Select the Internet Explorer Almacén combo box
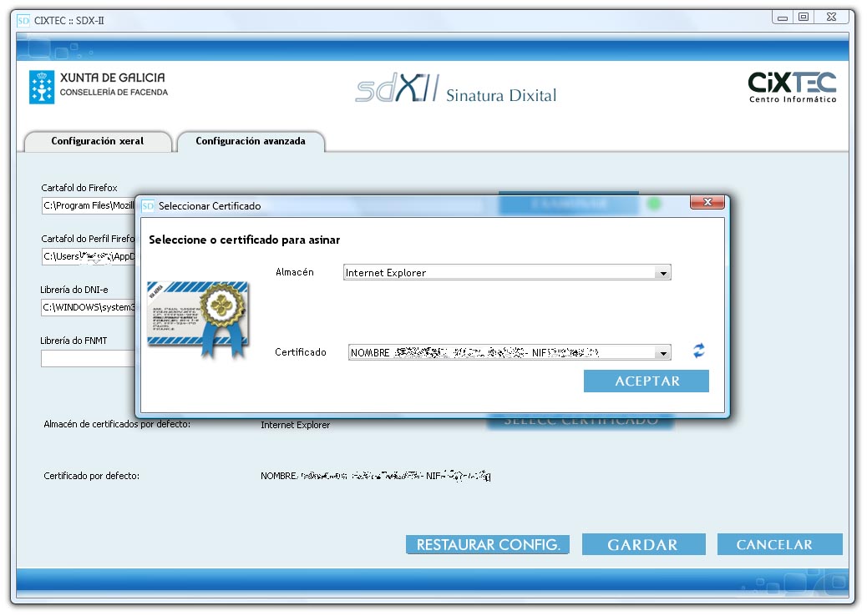The width and height of the screenshot is (867, 616). pyautogui.click(x=507, y=272)
